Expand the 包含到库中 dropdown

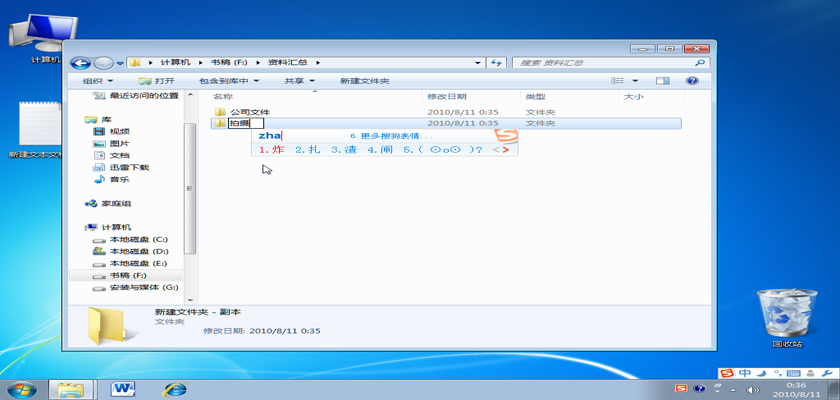point(229,80)
